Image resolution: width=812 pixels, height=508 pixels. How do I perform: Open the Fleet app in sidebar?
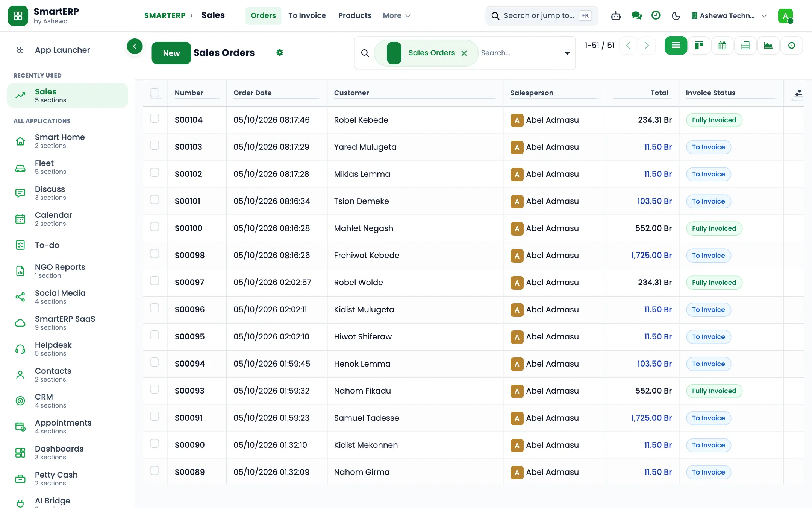tap(67, 167)
